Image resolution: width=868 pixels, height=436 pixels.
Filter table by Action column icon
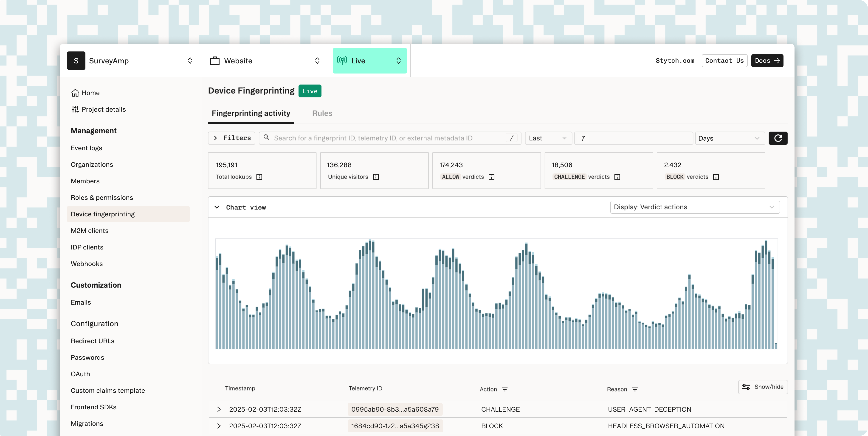point(504,389)
